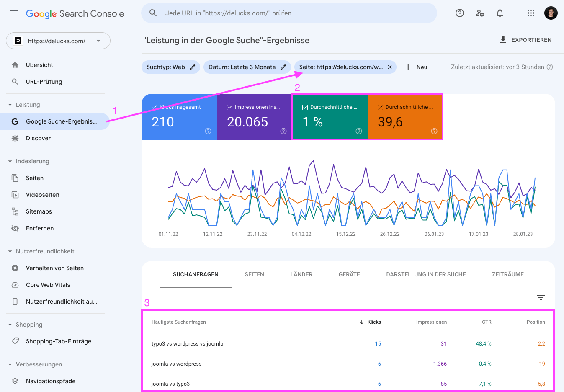
Task: Open user and permissions settings icon
Action: 480,13
